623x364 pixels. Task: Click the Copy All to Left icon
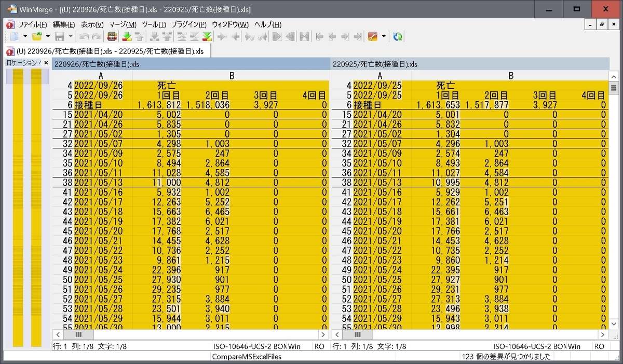click(x=290, y=36)
